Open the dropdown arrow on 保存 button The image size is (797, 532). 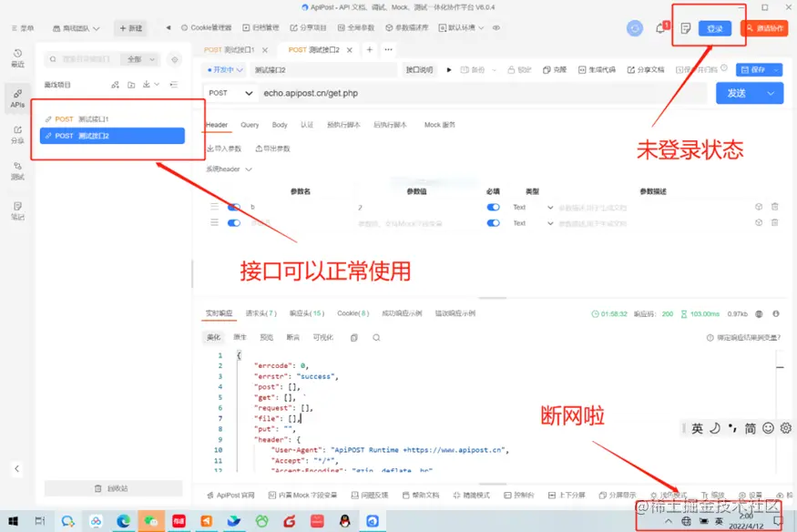[776, 69]
